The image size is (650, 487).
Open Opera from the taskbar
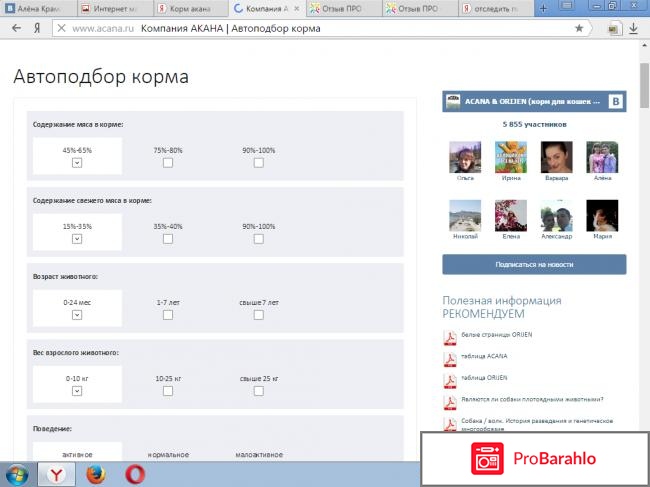coord(136,472)
